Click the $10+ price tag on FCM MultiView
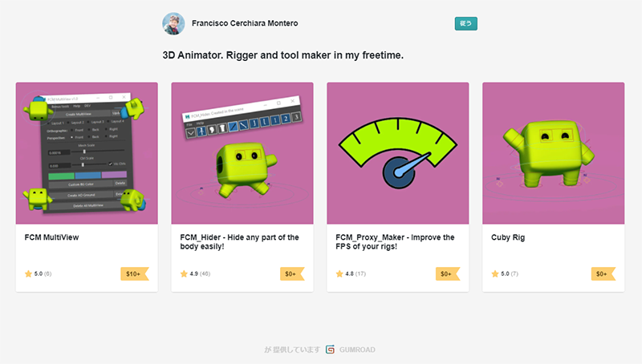Screen dimensions: 642x364 (x=134, y=274)
